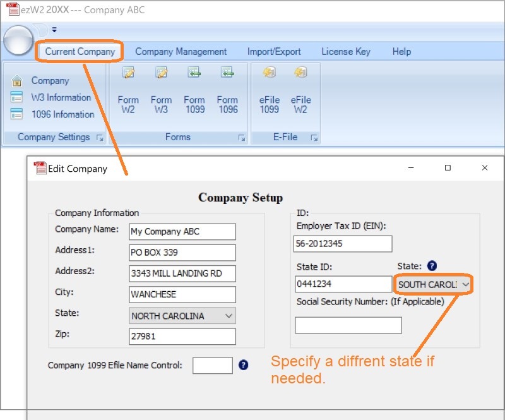Expand the SOUTH CAROLINA state ID dropdown
This screenshot has width=505, height=420.
pos(465,285)
